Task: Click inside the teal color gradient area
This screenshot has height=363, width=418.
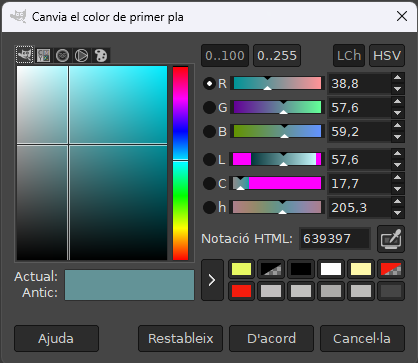Action: tap(92, 163)
